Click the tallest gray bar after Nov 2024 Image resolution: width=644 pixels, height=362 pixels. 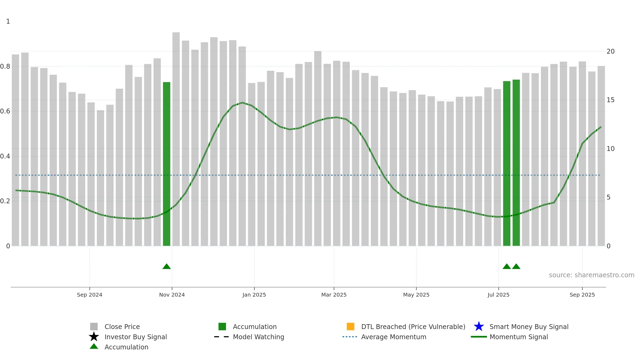pyautogui.click(x=176, y=139)
